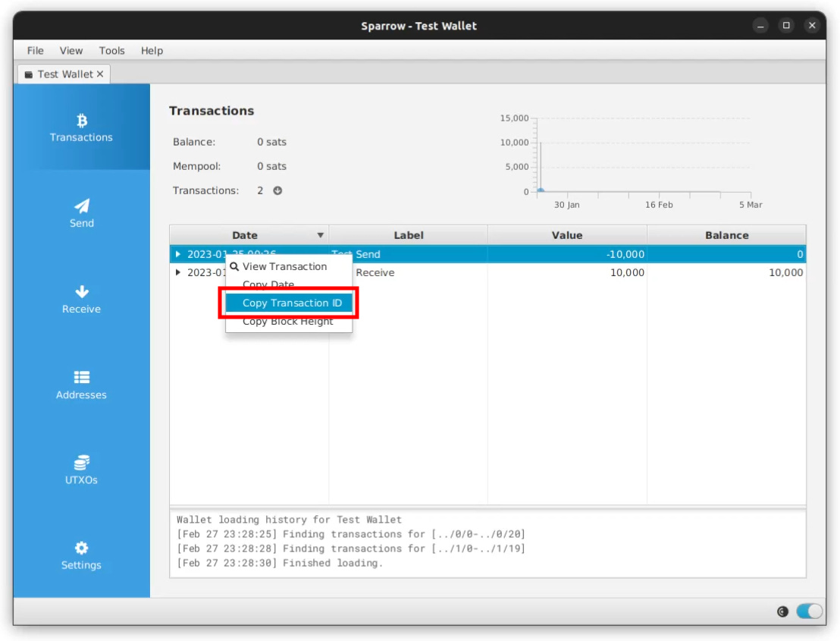Expand the -10,000 Send transaction row
Image resolution: width=840 pixels, height=641 pixels.
pos(178,254)
